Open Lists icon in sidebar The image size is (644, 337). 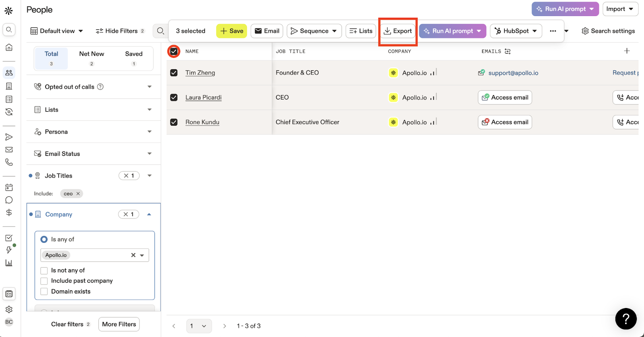[9, 99]
